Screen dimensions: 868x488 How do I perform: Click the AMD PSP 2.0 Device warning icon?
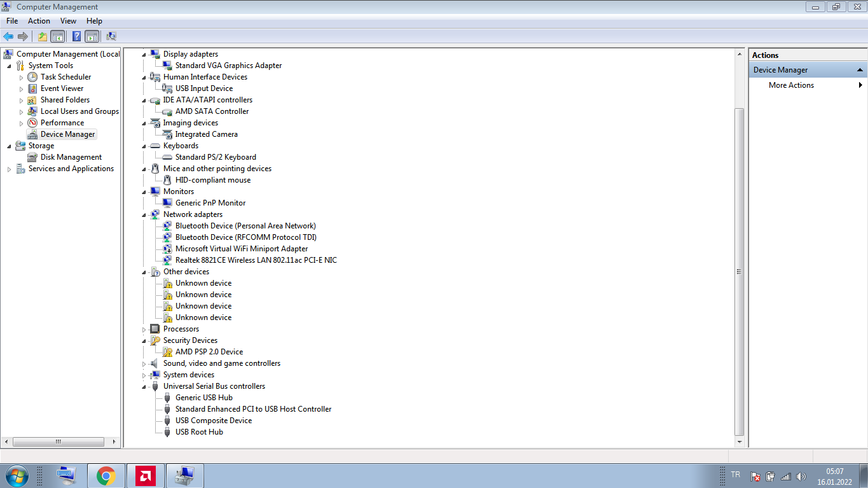point(167,352)
